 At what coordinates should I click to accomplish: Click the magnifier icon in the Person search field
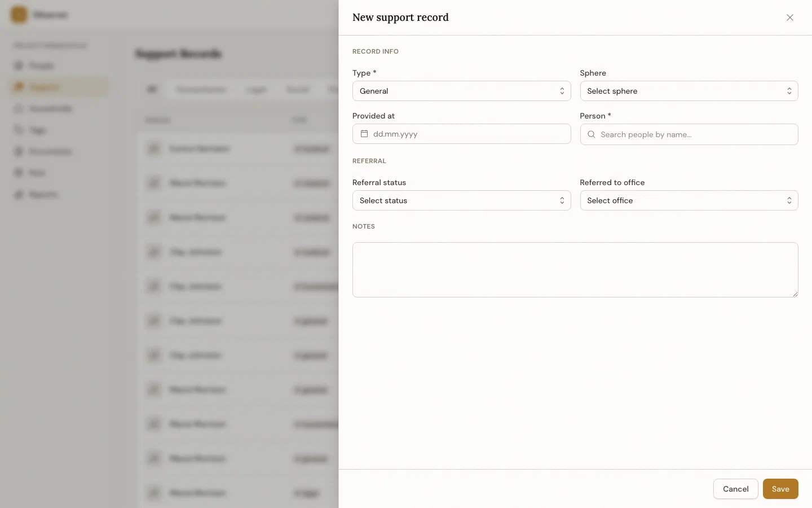591,134
